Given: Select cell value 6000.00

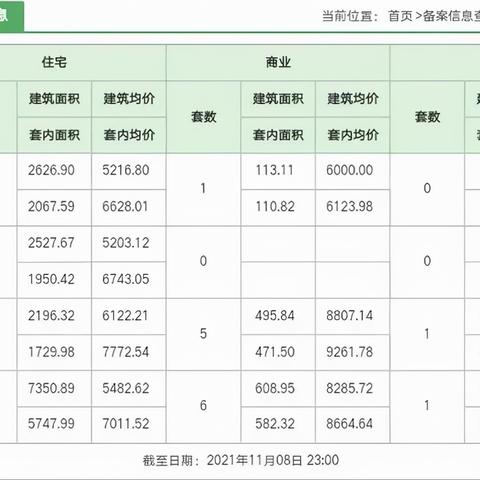Looking at the screenshot, I should tap(349, 170).
